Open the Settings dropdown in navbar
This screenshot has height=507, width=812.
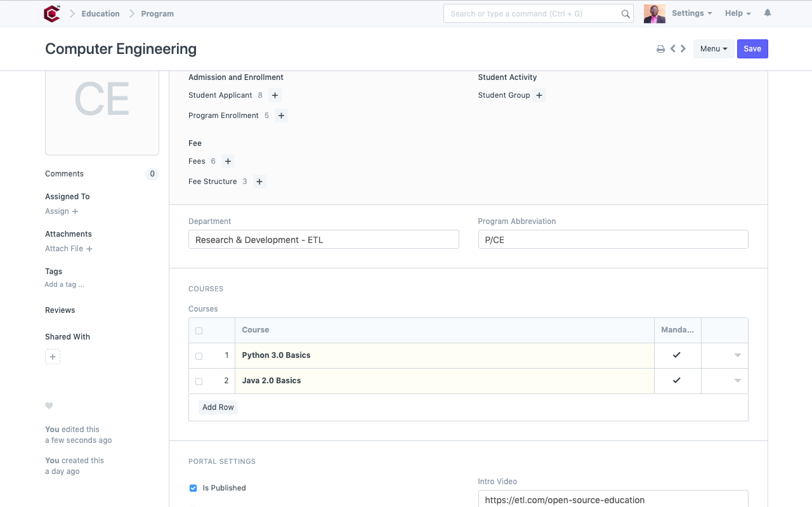pyautogui.click(x=691, y=13)
